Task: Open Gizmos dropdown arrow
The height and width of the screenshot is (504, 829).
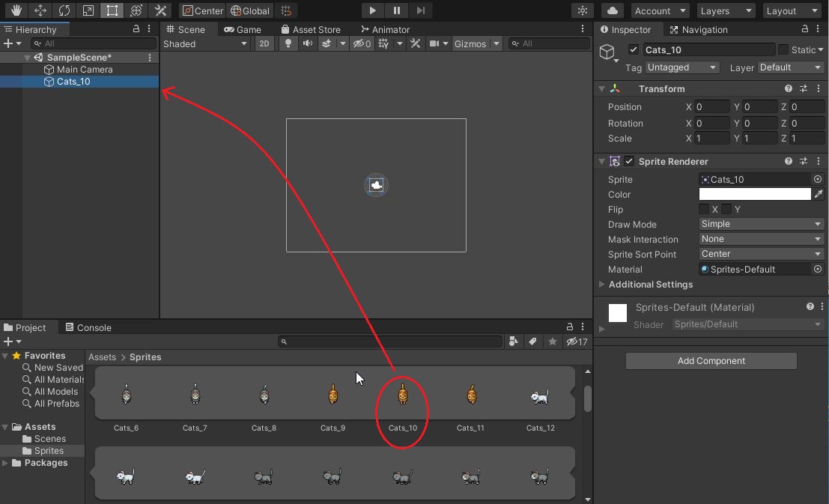Action: 497,44
